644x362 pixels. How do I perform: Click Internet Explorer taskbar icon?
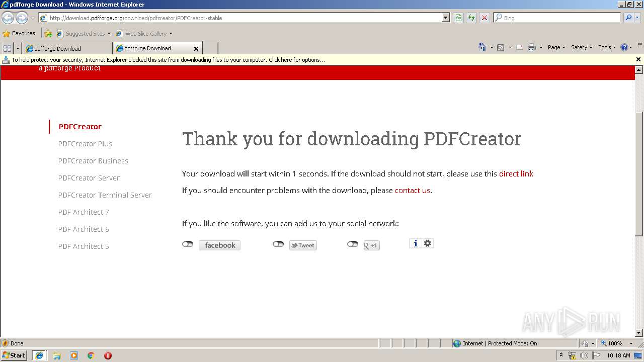[40, 355]
